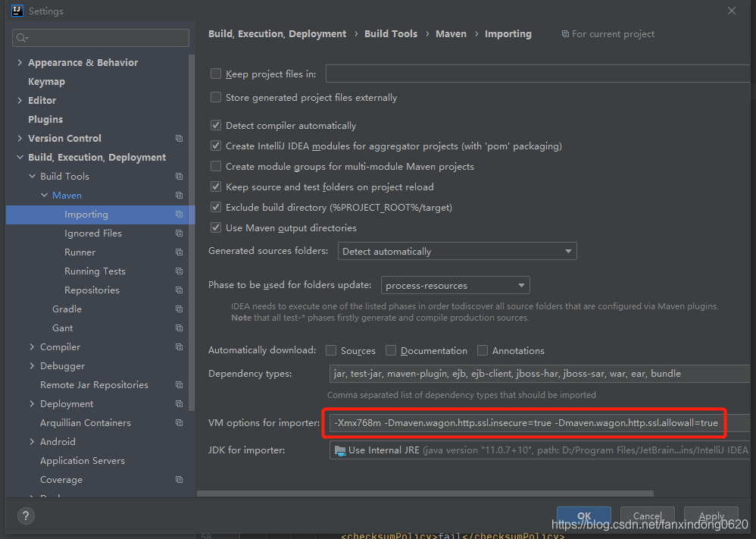Select Keymap in settings tree

point(47,82)
